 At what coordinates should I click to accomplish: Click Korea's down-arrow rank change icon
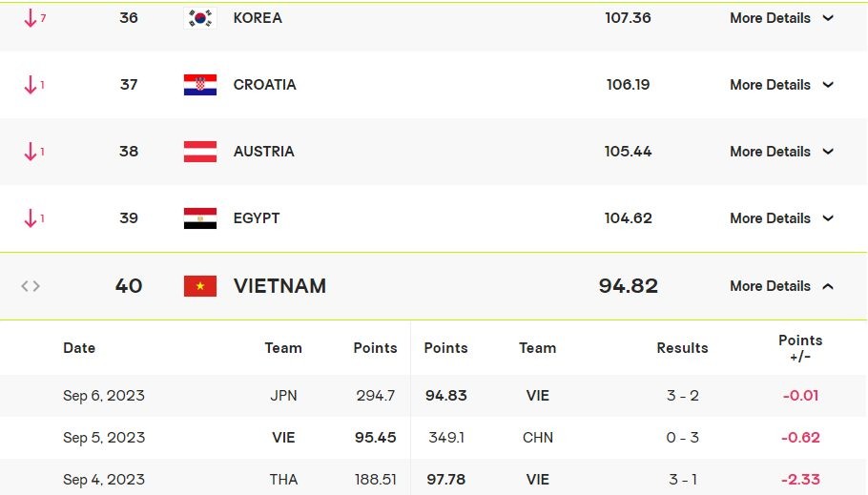pyautogui.click(x=31, y=18)
